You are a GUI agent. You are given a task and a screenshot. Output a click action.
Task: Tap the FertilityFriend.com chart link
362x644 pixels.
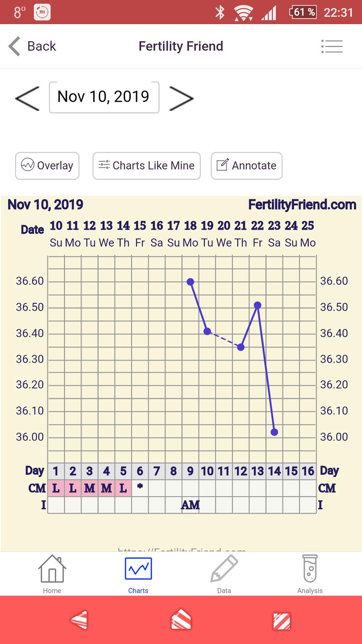302,205
